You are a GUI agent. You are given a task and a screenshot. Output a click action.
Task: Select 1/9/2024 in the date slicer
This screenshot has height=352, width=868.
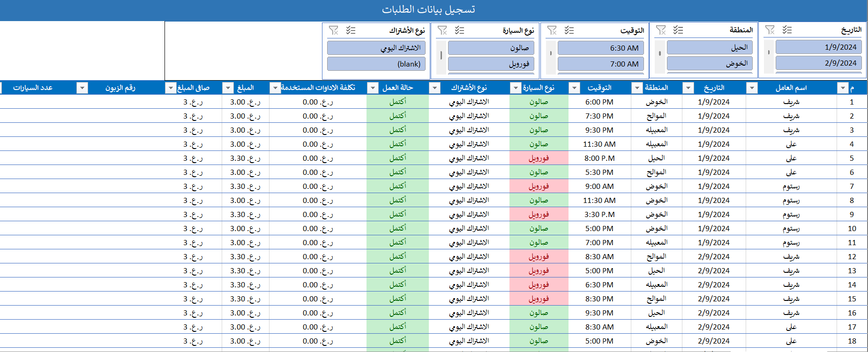818,47
